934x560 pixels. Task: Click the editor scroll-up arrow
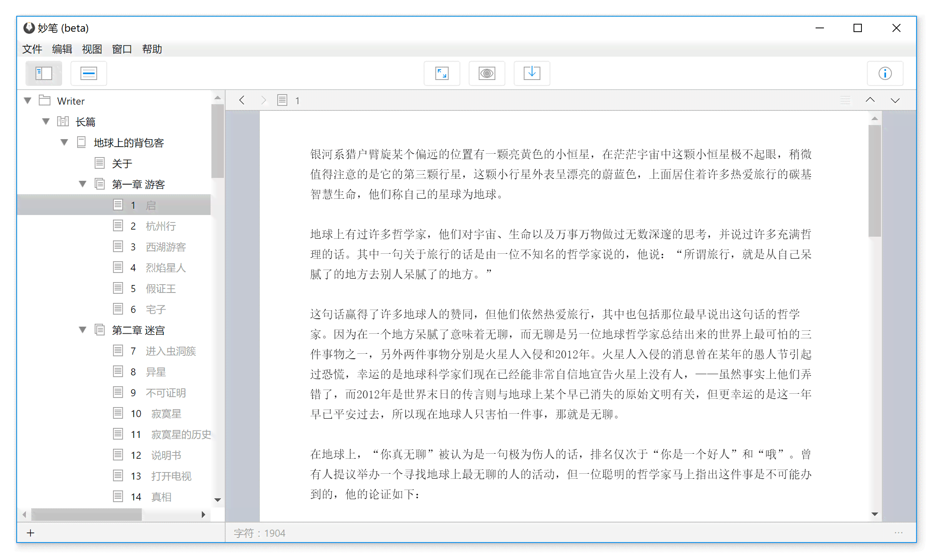(875, 119)
